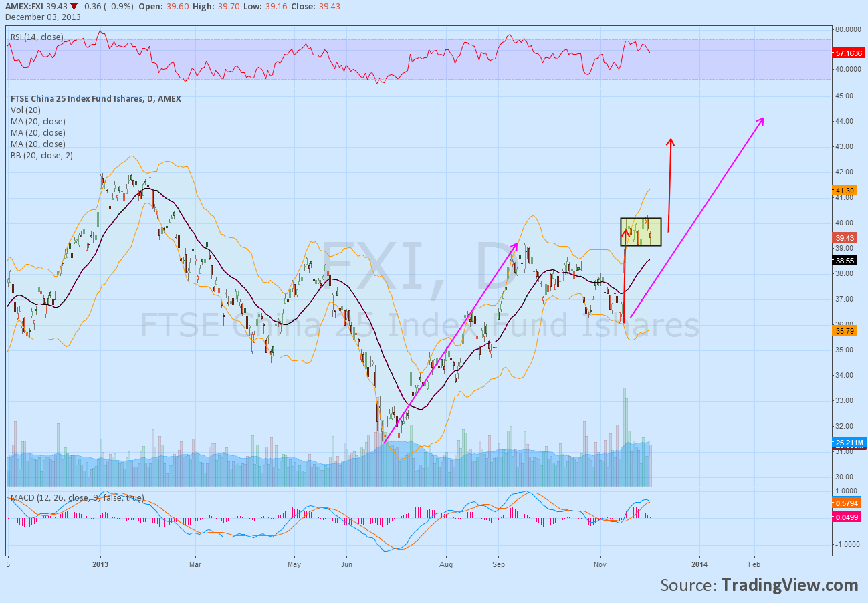Click the Sep label on time axis
This screenshot has height=603, width=868.
tap(498, 564)
